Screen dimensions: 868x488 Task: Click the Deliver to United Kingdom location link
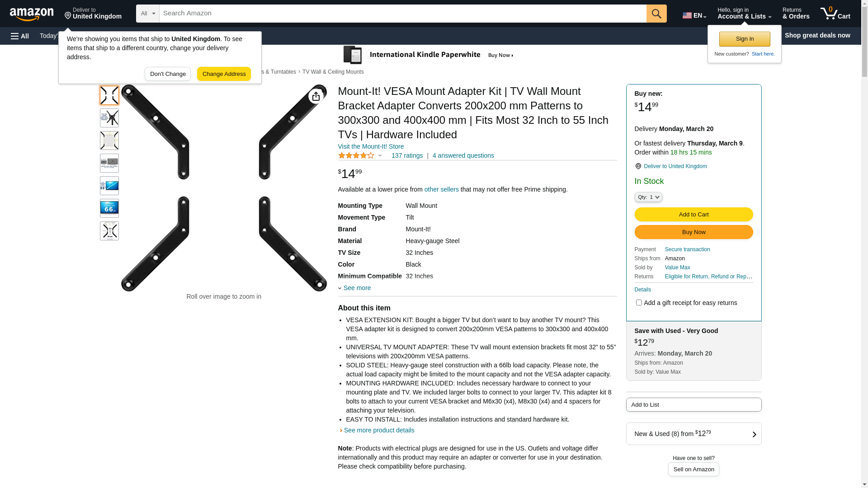[x=675, y=166]
